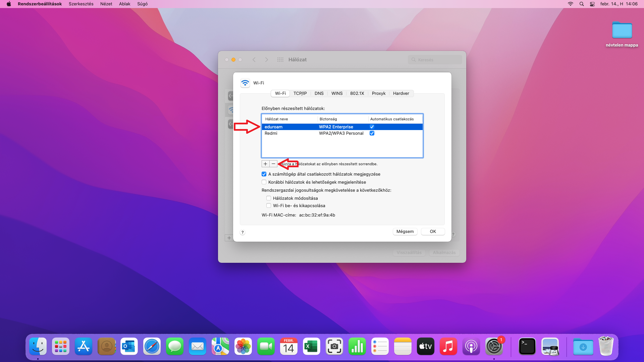Enable Korábbi hálózatok és lehetőségek megjelenítése
Viewport: 644px width, 362px height.
pyautogui.click(x=264, y=182)
